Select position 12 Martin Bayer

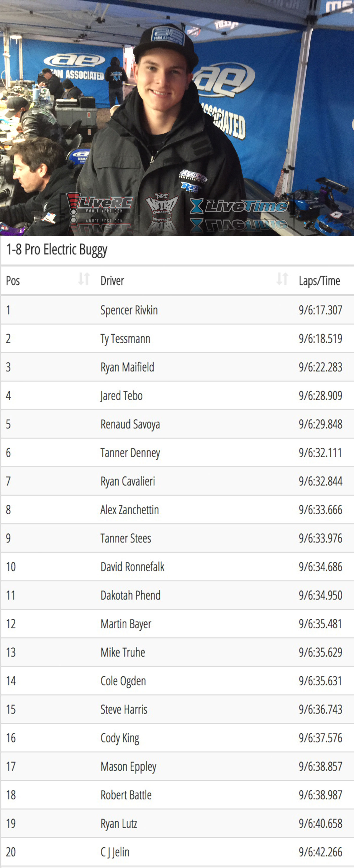coord(177,624)
